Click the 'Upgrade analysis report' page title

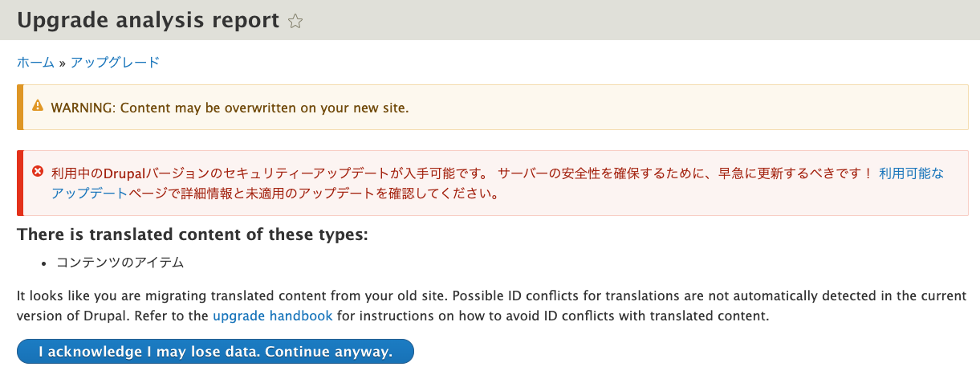pos(148,21)
